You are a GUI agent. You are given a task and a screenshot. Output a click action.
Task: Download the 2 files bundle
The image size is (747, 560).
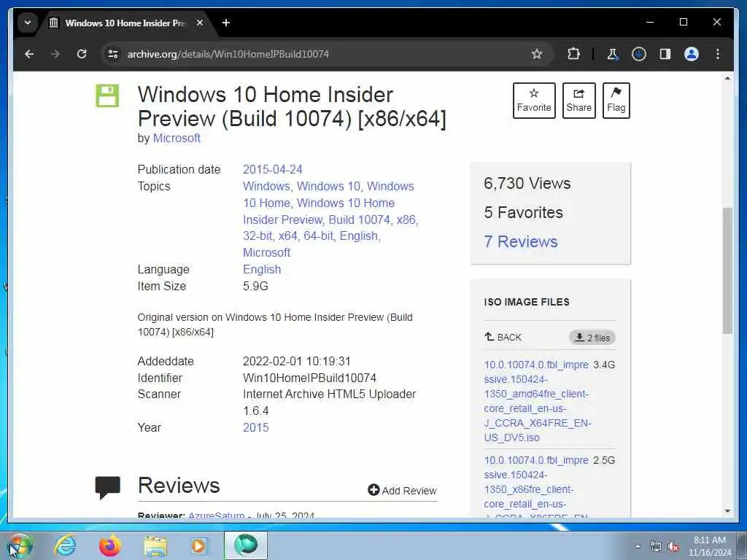click(x=592, y=338)
